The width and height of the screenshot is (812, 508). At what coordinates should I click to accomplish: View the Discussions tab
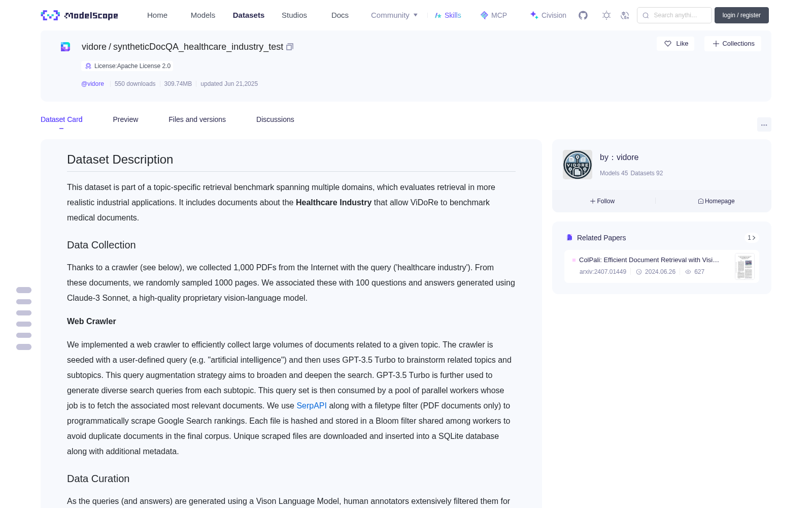[x=275, y=119]
